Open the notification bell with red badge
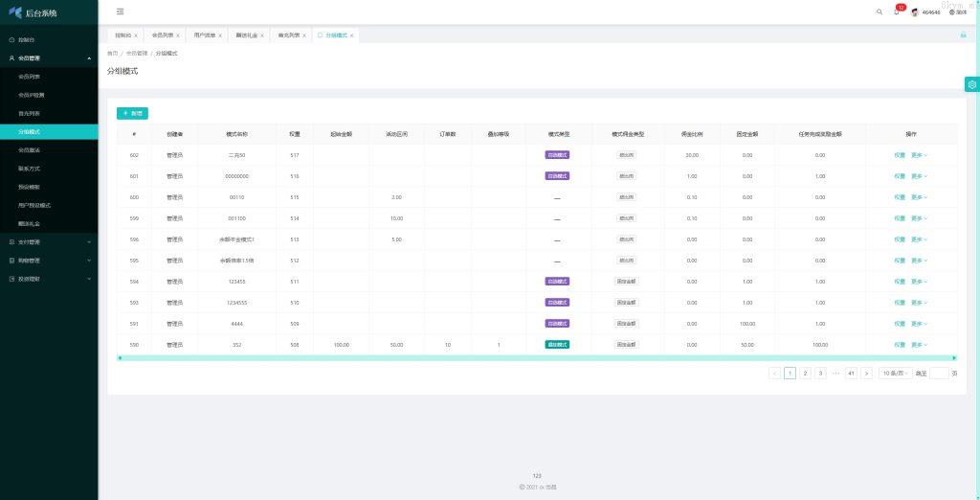980x500 pixels. click(897, 12)
